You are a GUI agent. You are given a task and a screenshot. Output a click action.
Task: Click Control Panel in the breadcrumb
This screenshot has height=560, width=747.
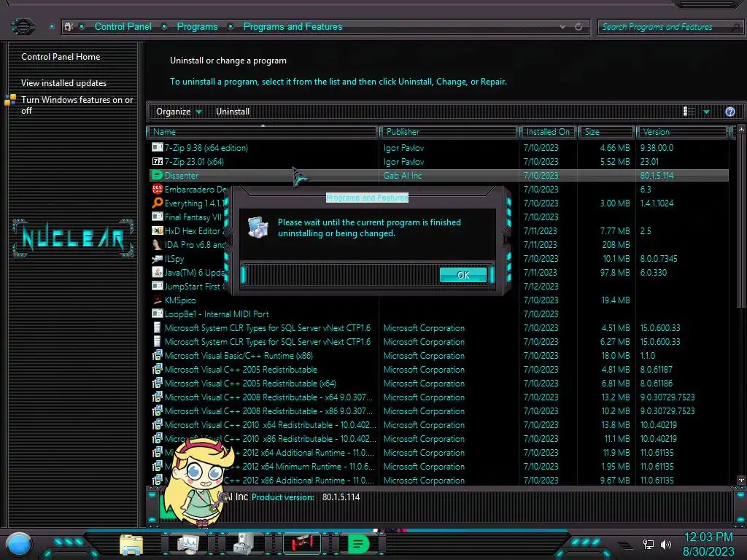pyautogui.click(x=123, y=27)
